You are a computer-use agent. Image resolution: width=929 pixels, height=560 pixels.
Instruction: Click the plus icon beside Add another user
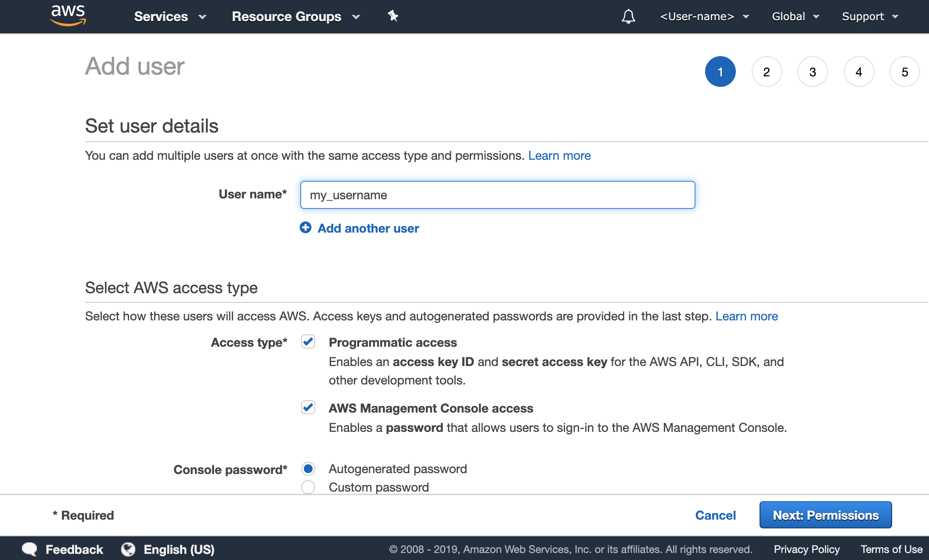pyautogui.click(x=306, y=228)
